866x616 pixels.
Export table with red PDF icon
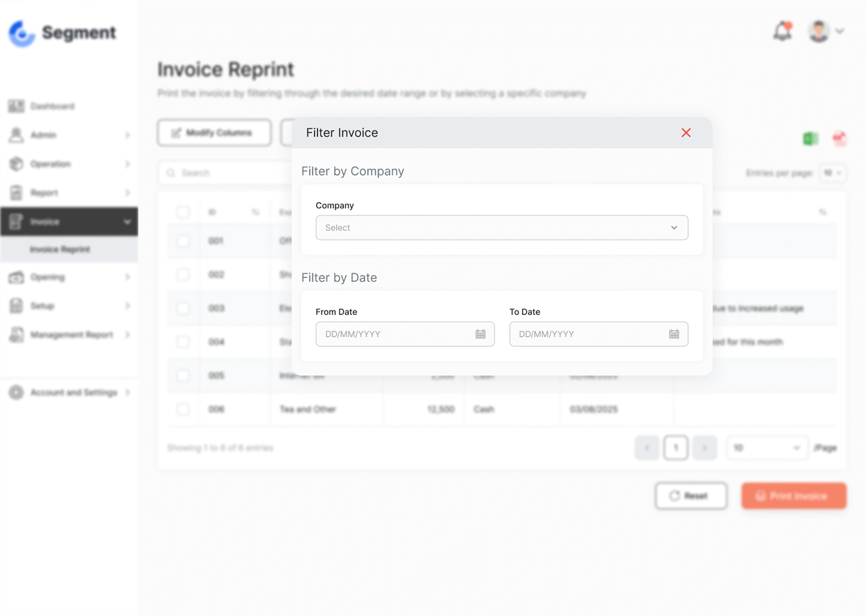[839, 139]
